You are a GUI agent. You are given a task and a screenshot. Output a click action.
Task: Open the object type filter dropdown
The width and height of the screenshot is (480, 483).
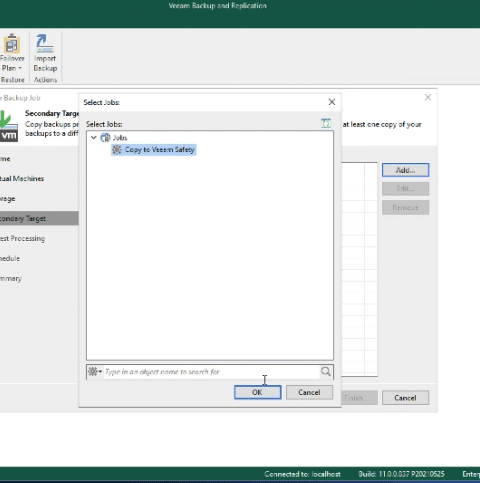[95, 371]
